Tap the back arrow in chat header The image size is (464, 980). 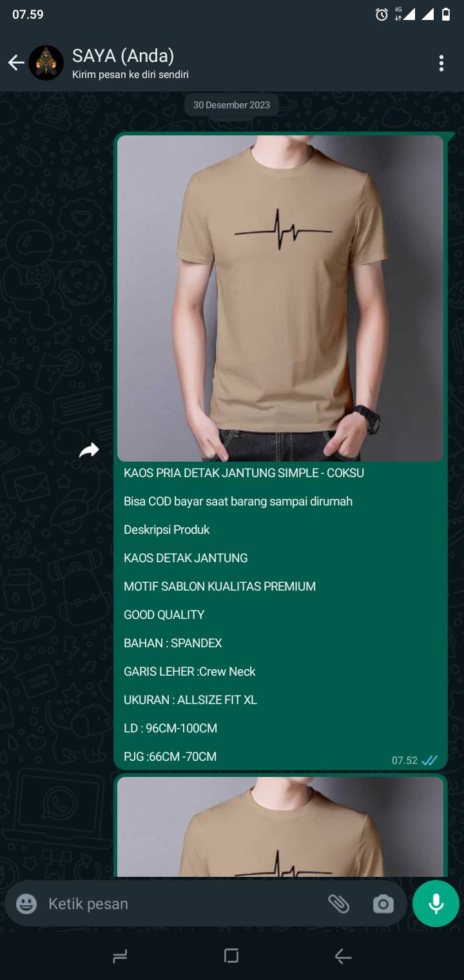(x=16, y=63)
